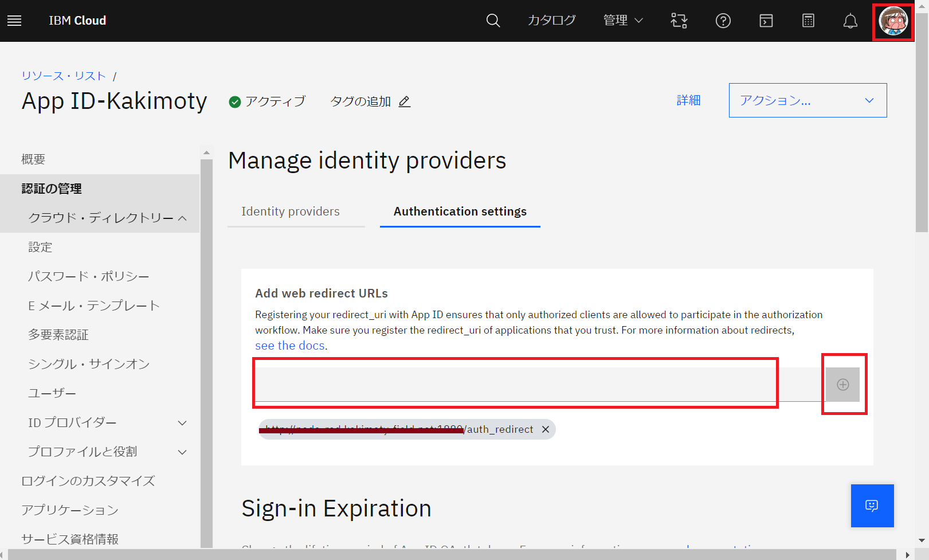The height and width of the screenshot is (560, 929).
Task: Open the help question mark icon
Action: [x=723, y=21]
